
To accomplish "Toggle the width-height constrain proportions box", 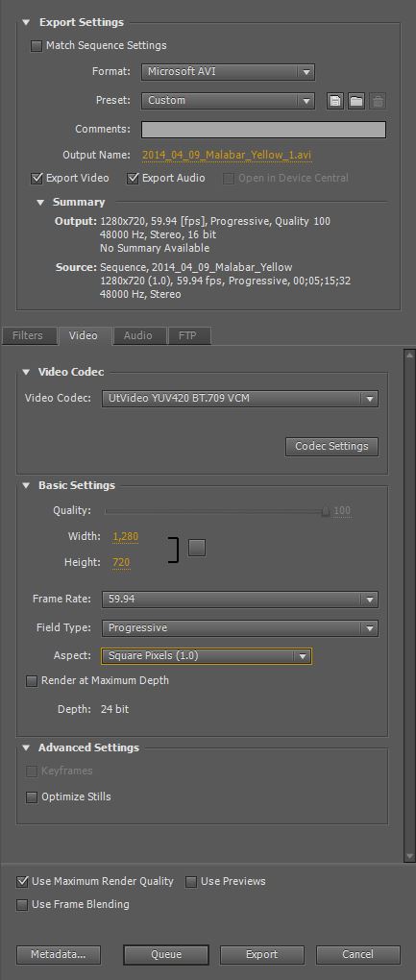I will [x=197, y=548].
